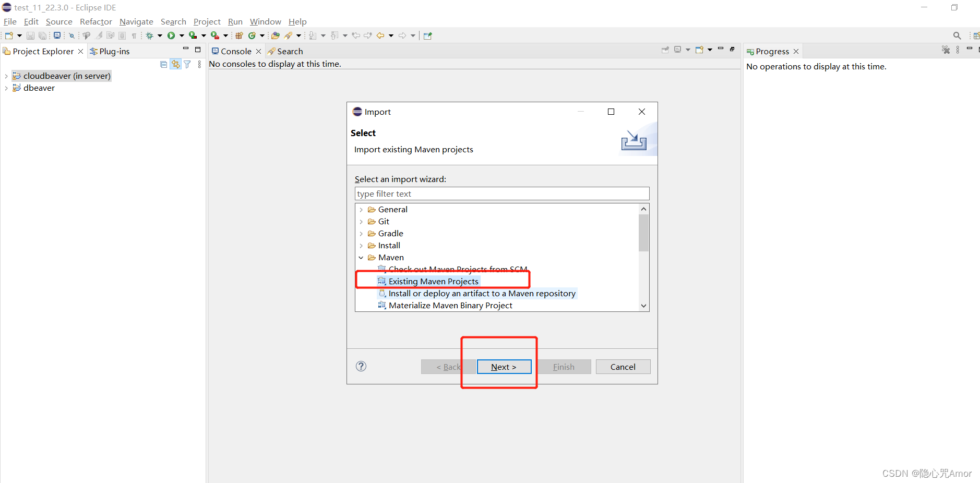
Task: Click the External Tools run icon
Action: click(x=214, y=35)
